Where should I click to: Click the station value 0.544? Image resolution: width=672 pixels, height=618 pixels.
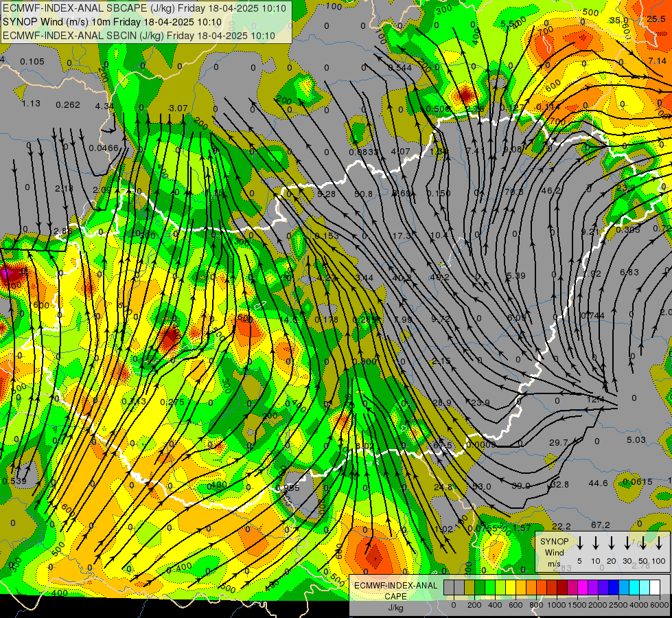click(400, 67)
